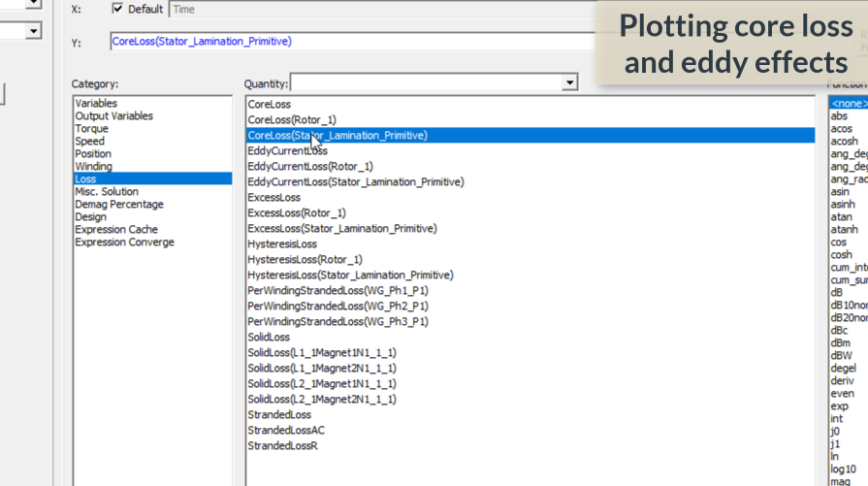Image resolution: width=868 pixels, height=486 pixels.
Task: Select the Winding category
Action: point(94,166)
